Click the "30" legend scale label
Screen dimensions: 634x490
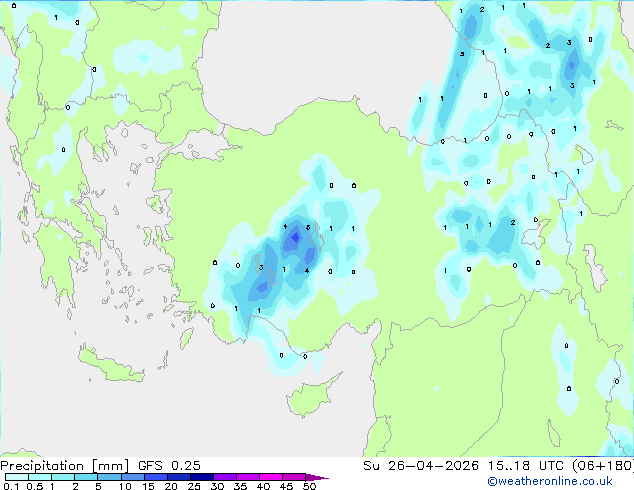217,486
